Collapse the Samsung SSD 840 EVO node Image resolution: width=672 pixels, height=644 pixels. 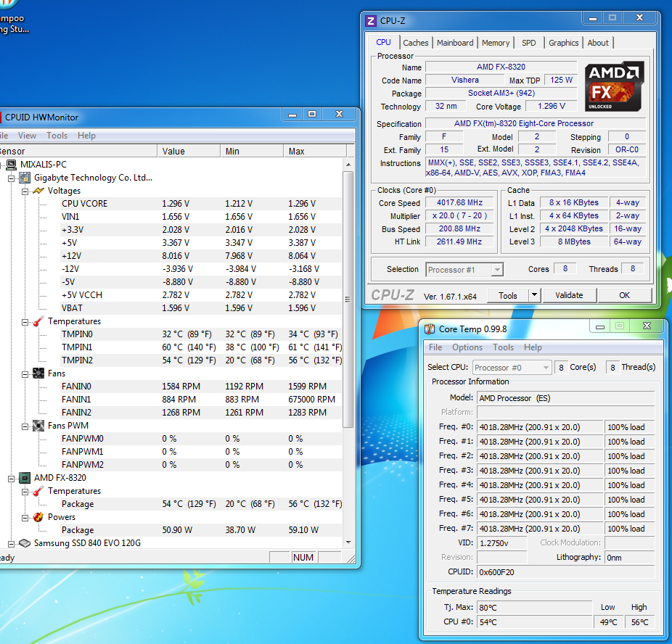pos(12,544)
